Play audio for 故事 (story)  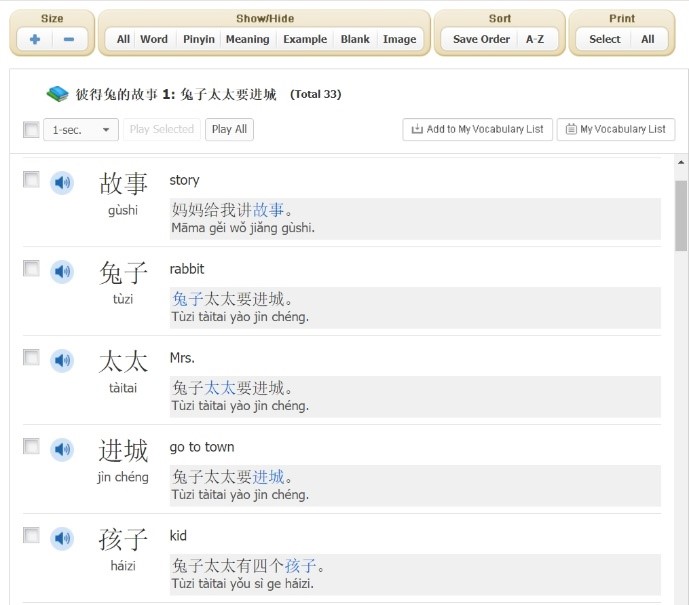click(x=62, y=183)
